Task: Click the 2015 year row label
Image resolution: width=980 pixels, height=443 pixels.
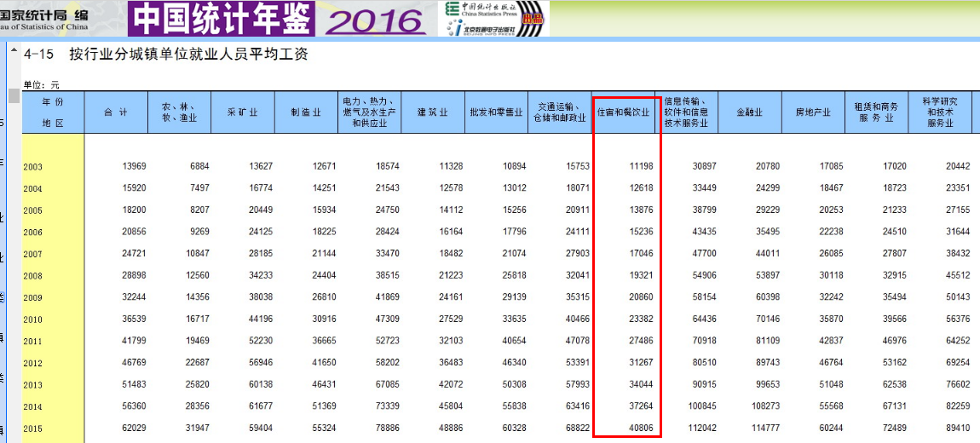Action: click(x=33, y=428)
